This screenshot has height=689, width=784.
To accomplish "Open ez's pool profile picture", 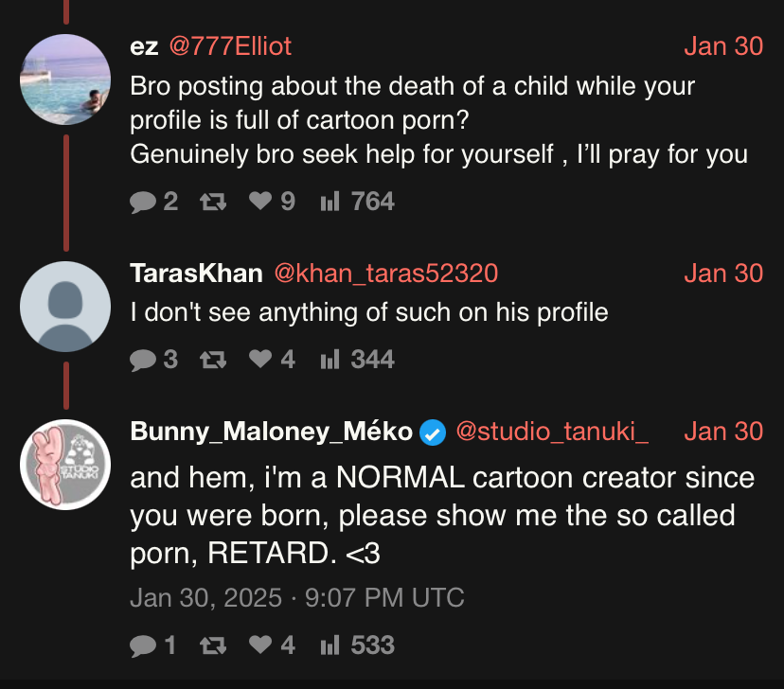I will click(65, 79).
